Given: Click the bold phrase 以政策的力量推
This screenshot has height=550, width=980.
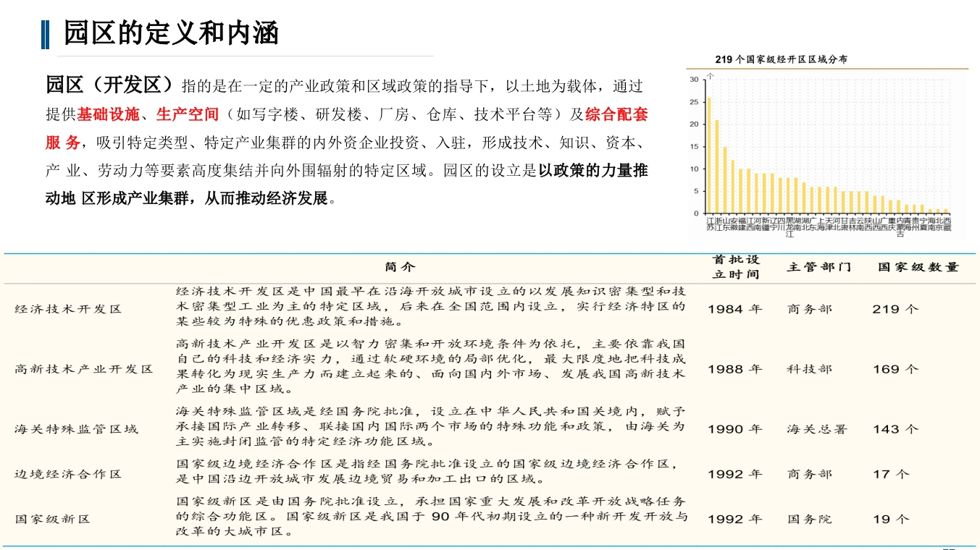Looking at the screenshot, I should (593, 171).
